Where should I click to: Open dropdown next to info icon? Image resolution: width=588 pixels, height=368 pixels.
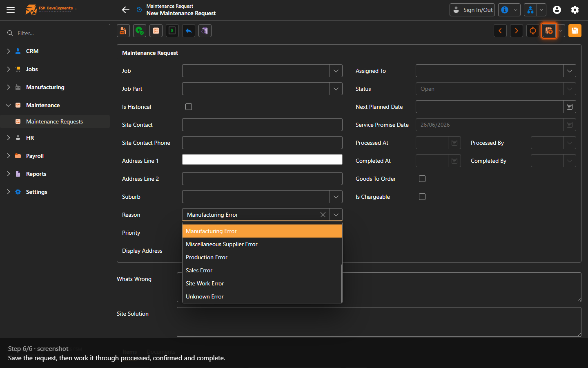(x=516, y=10)
